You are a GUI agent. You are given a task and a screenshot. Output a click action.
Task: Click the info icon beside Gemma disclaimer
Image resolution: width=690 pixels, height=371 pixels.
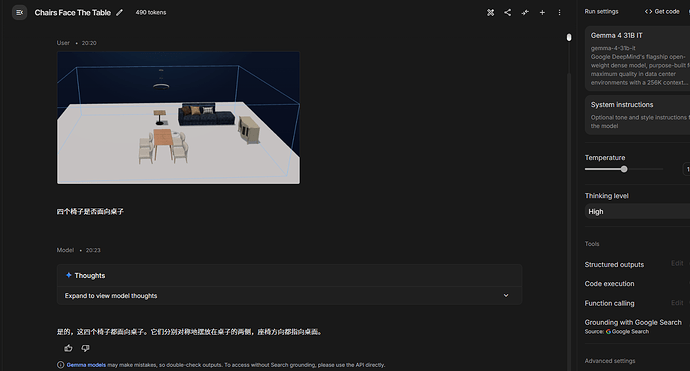60,365
